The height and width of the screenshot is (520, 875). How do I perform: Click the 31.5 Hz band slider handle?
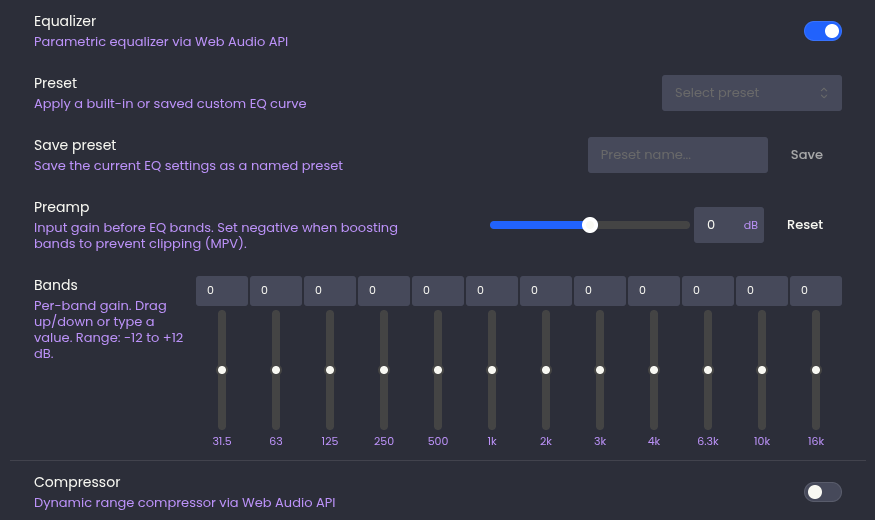point(222,370)
